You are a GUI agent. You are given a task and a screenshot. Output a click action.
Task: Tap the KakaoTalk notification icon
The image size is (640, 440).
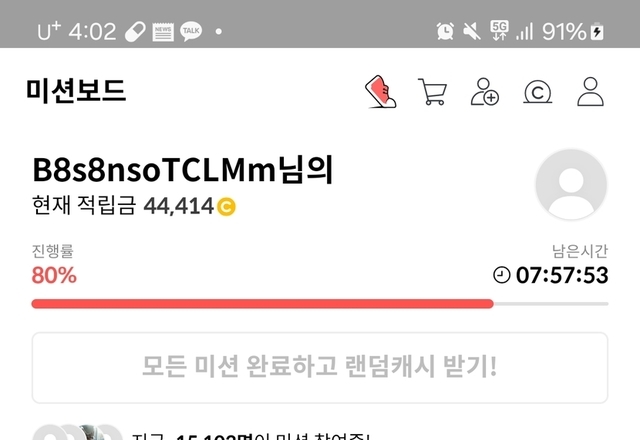tap(191, 31)
